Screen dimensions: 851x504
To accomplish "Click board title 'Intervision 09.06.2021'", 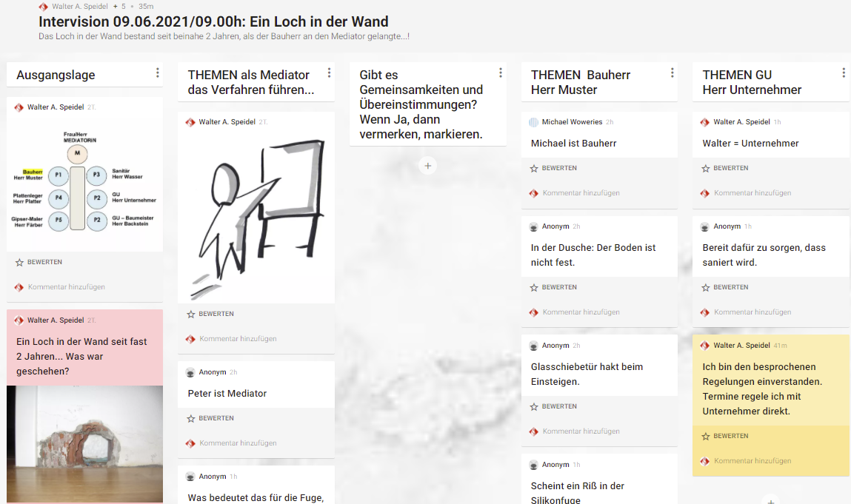I will click(x=213, y=21).
